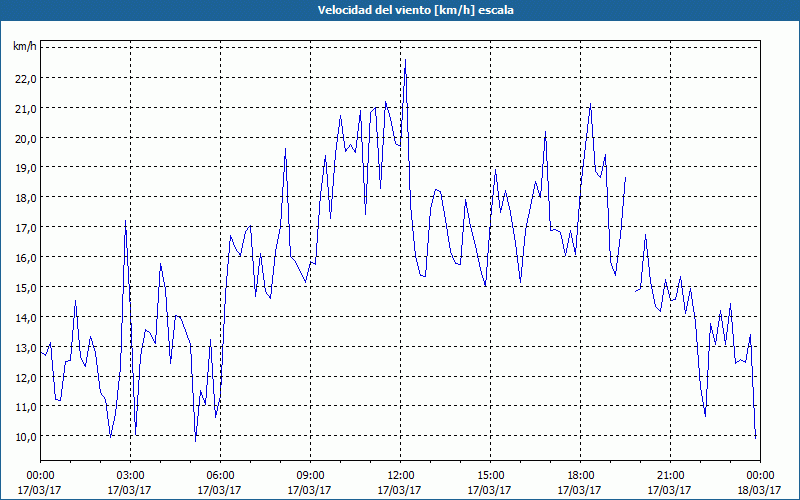This screenshot has height=500, width=800.
Task: Click the '18/03/17' date label
Action: coord(759,490)
